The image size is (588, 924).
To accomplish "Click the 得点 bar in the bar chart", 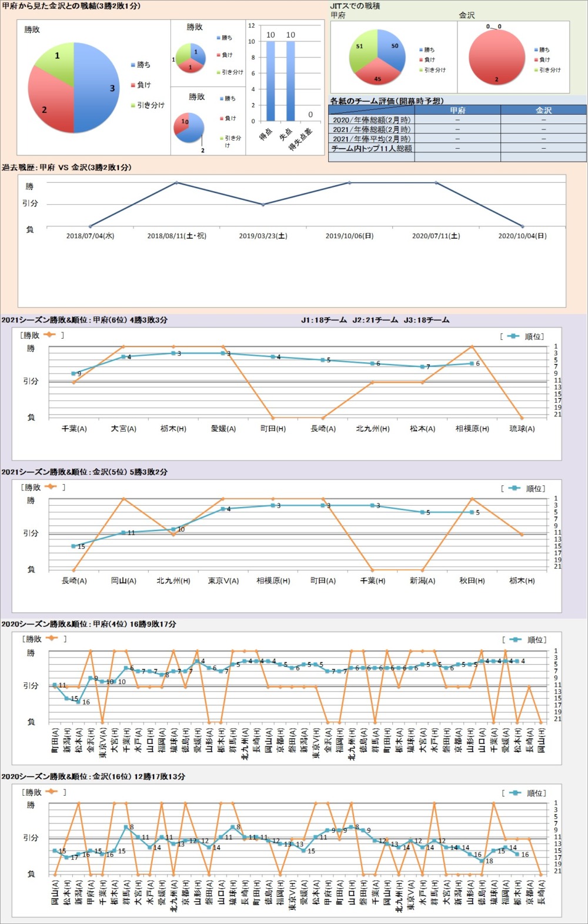I will [x=270, y=81].
